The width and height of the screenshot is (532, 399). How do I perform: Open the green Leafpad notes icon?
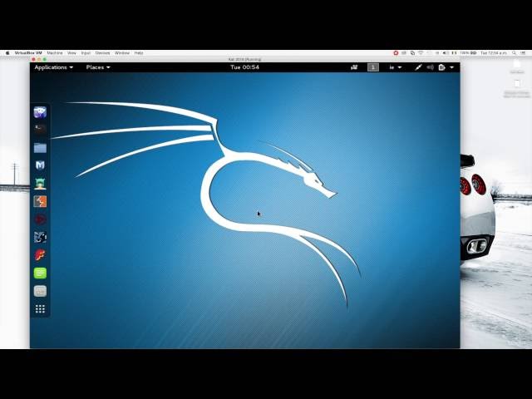40,273
